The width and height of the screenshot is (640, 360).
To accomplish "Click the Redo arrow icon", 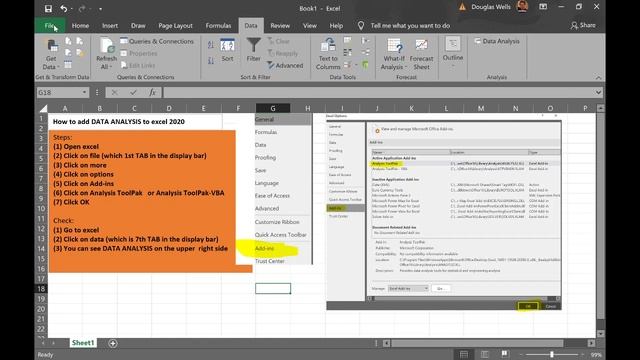I will pyautogui.click(x=82, y=9).
